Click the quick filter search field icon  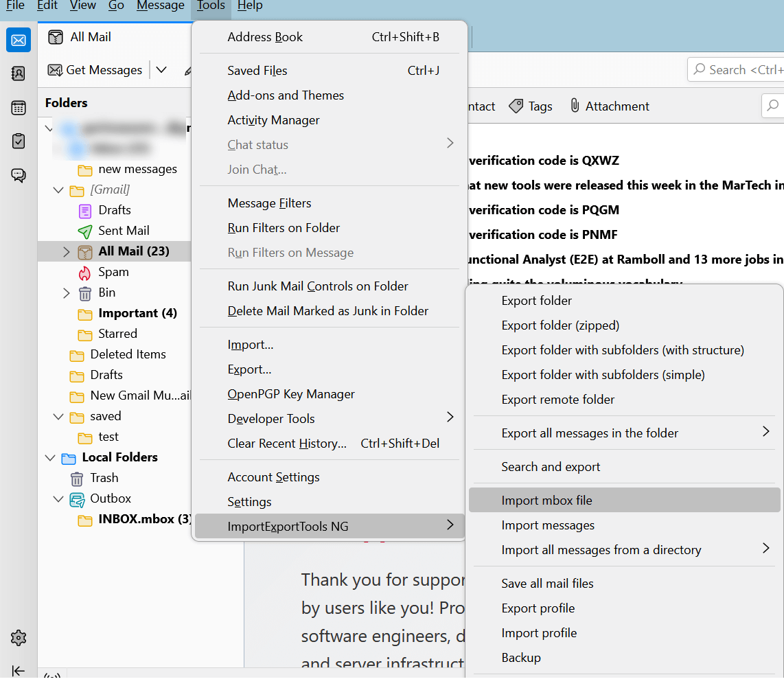tap(773, 106)
